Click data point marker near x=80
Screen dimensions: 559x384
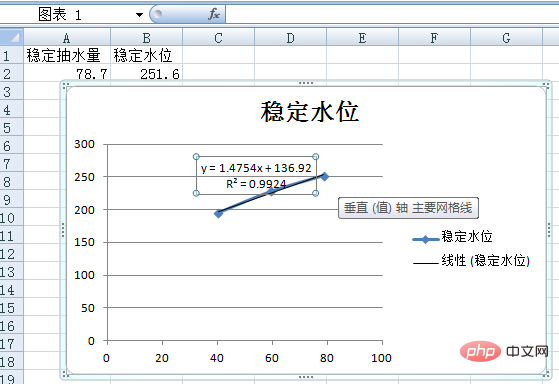(x=324, y=176)
